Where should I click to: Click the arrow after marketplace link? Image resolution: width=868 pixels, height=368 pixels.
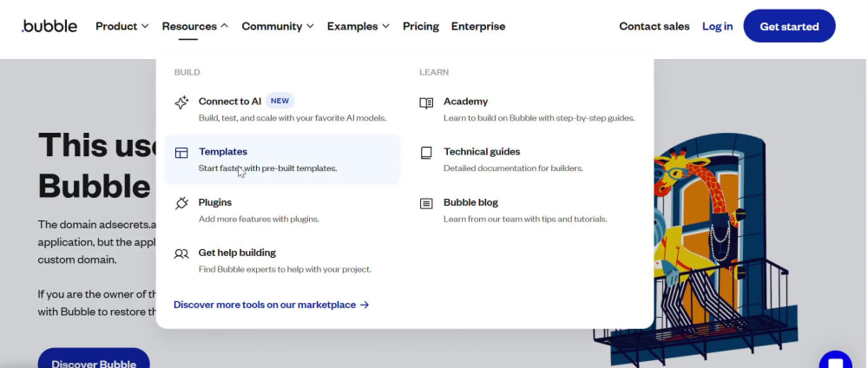[365, 305]
